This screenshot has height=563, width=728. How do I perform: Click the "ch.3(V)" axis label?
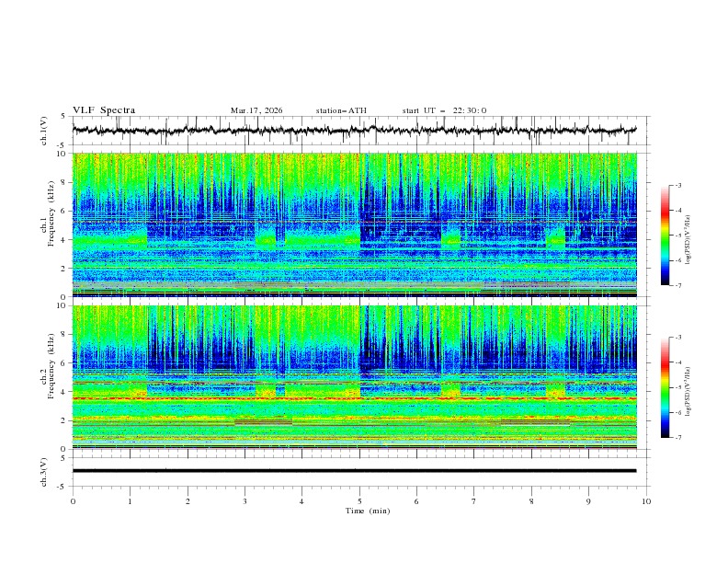click(43, 472)
